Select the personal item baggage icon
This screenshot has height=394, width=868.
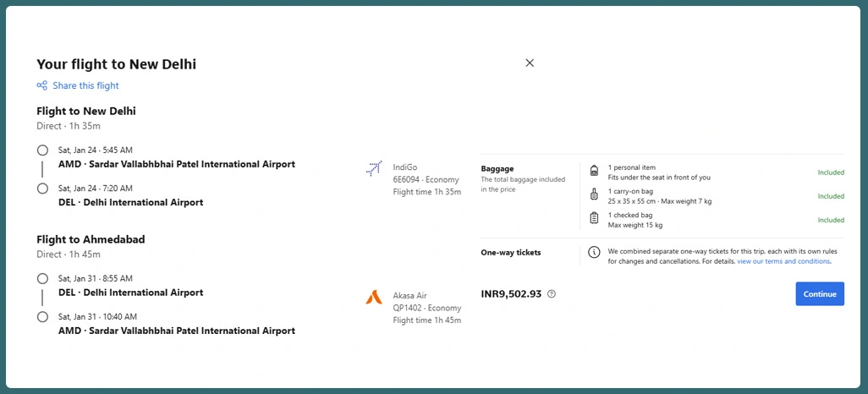594,172
